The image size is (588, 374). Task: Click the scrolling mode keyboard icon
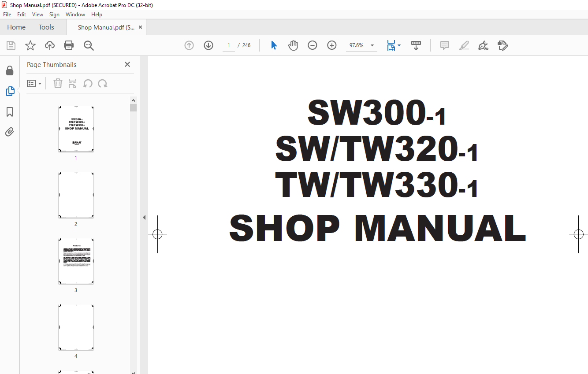(416, 45)
